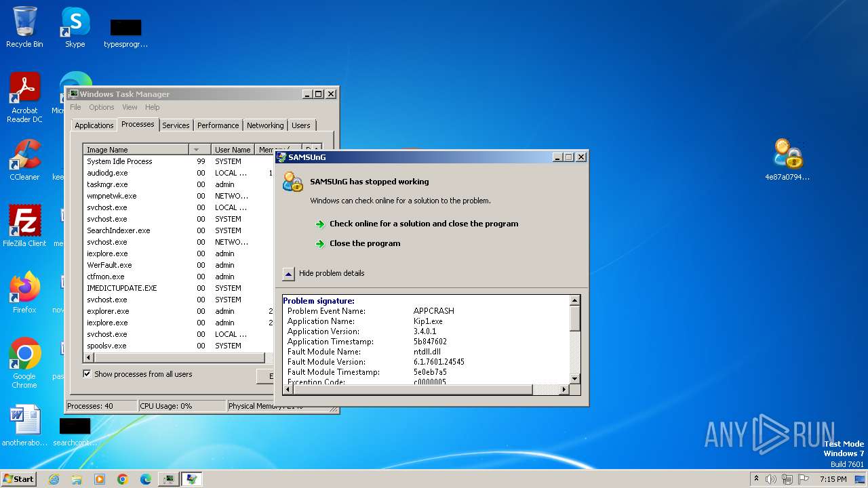This screenshot has width=868, height=488.
Task: Open the Recycle Bin desktop icon
Action: pyautogui.click(x=24, y=27)
